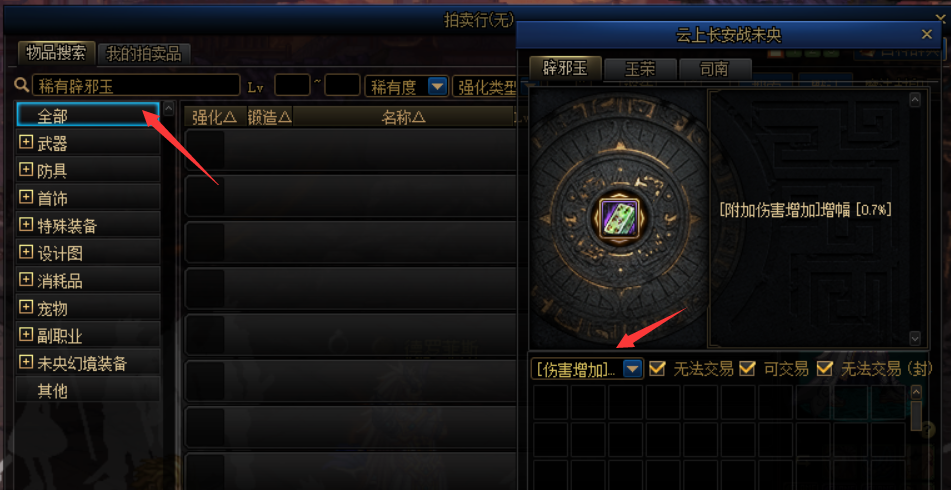The width and height of the screenshot is (951, 490).
Task: Open the 稀有度 dropdown arrow
Action: tap(437, 87)
